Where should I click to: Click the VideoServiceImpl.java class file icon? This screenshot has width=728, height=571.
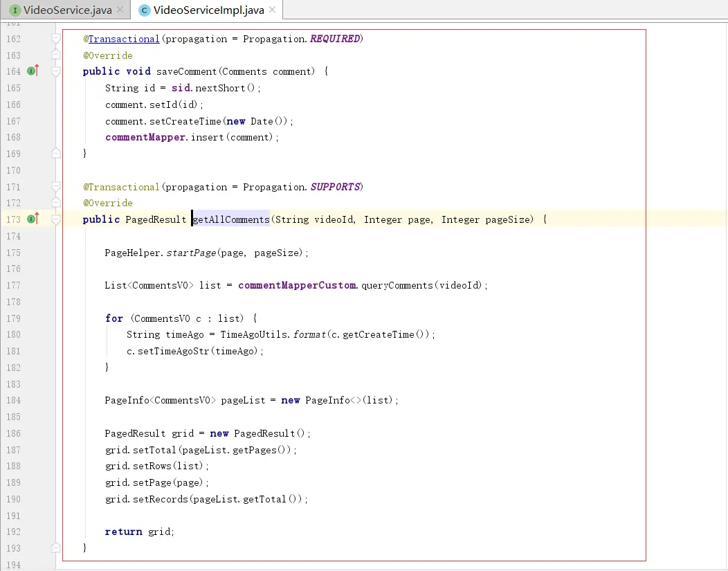pos(145,10)
